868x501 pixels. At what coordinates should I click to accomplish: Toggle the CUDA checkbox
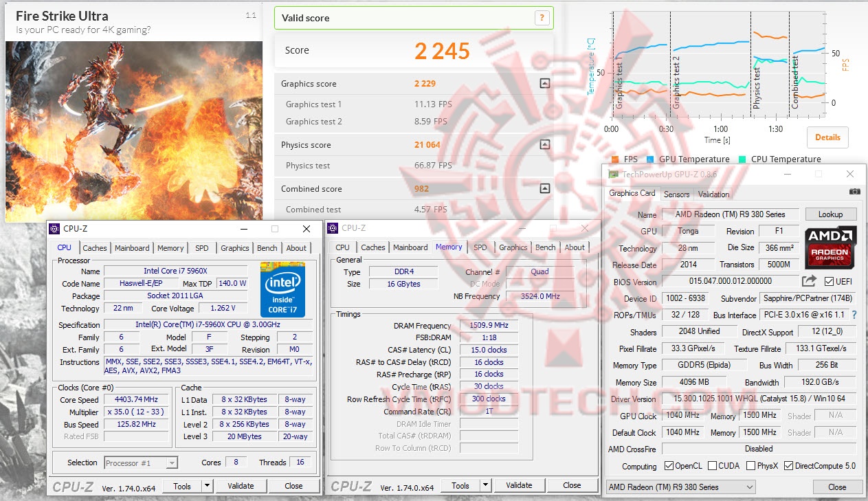click(x=712, y=466)
